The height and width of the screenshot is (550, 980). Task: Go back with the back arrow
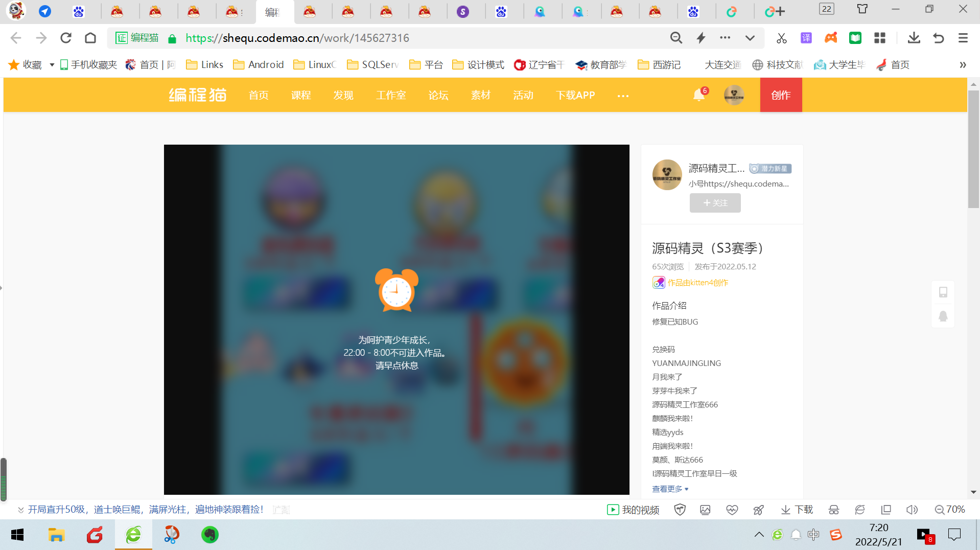tap(16, 38)
